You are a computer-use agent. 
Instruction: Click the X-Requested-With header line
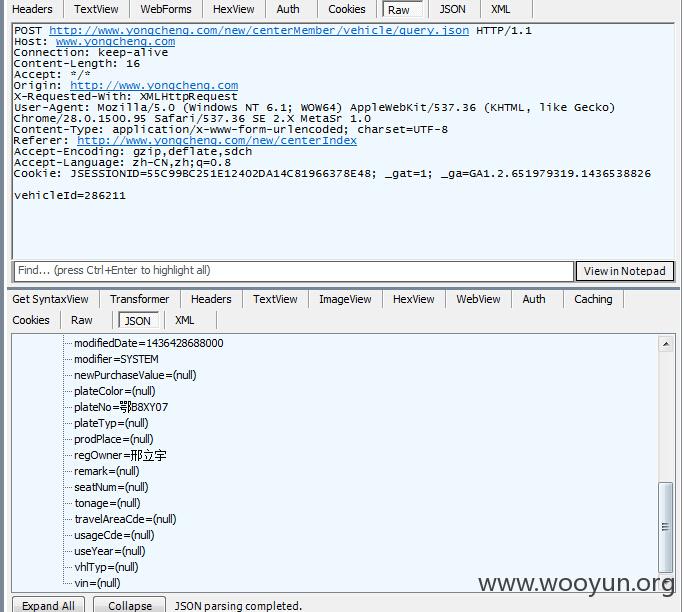(126, 96)
